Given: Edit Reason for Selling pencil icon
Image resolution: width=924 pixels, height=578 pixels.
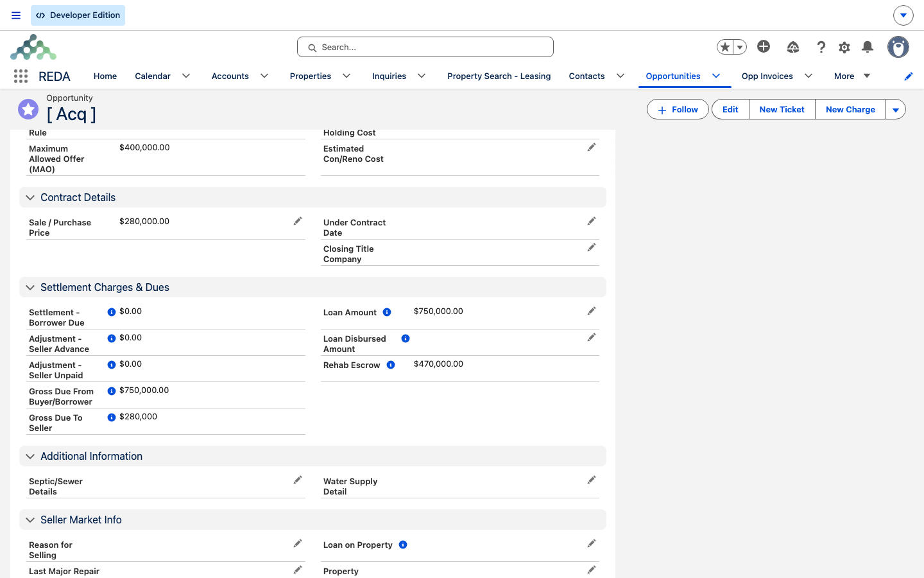Looking at the screenshot, I should (298, 543).
